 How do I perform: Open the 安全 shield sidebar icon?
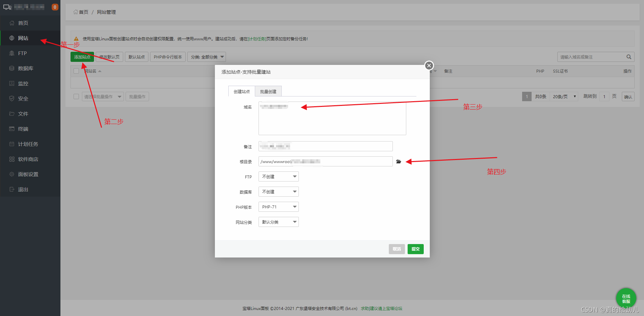coord(12,98)
